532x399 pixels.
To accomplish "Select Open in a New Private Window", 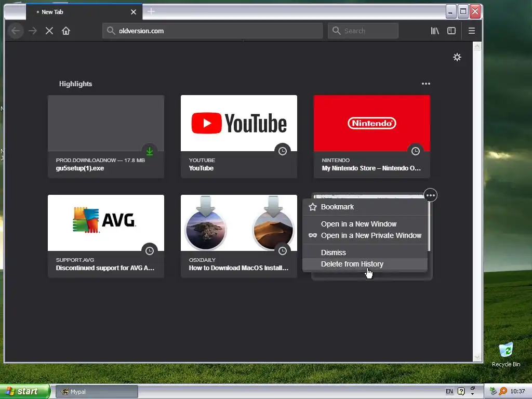I will (x=365, y=235).
